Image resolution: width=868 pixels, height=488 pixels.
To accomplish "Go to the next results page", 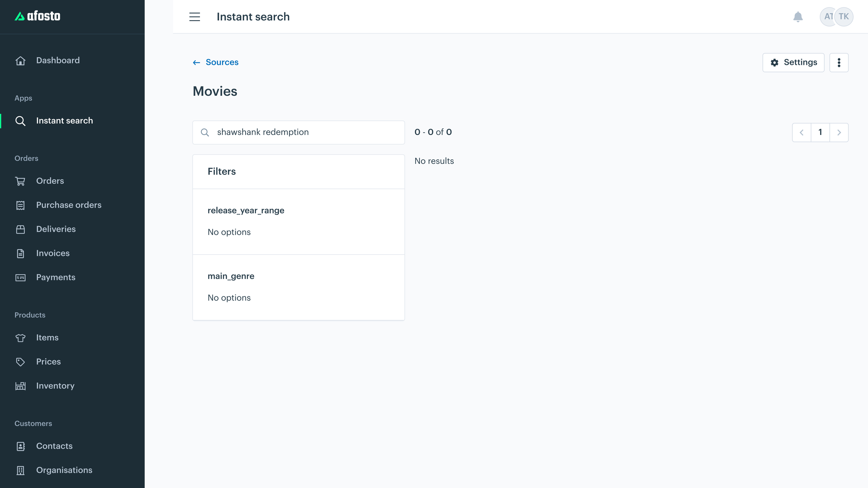I will coord(839,132).
